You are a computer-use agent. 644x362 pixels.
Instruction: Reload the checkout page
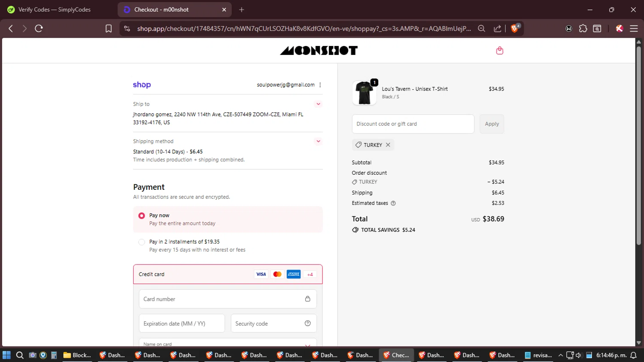point(39,28)
